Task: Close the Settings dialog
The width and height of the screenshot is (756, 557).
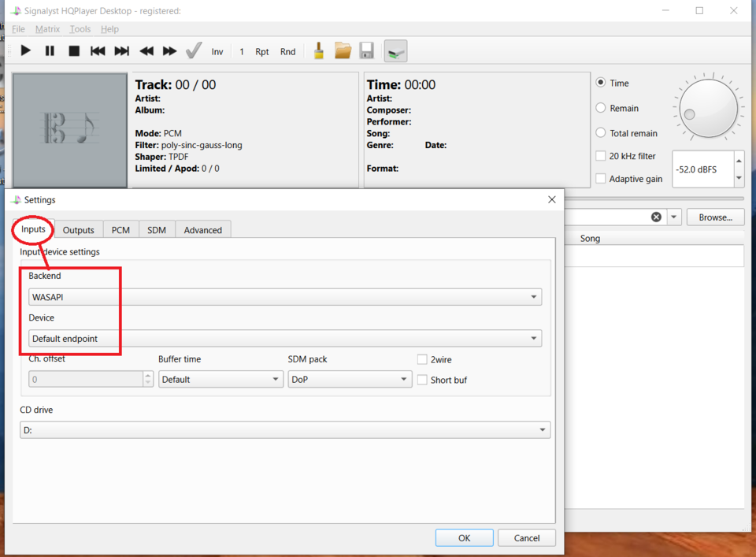Action: (552, 199)
